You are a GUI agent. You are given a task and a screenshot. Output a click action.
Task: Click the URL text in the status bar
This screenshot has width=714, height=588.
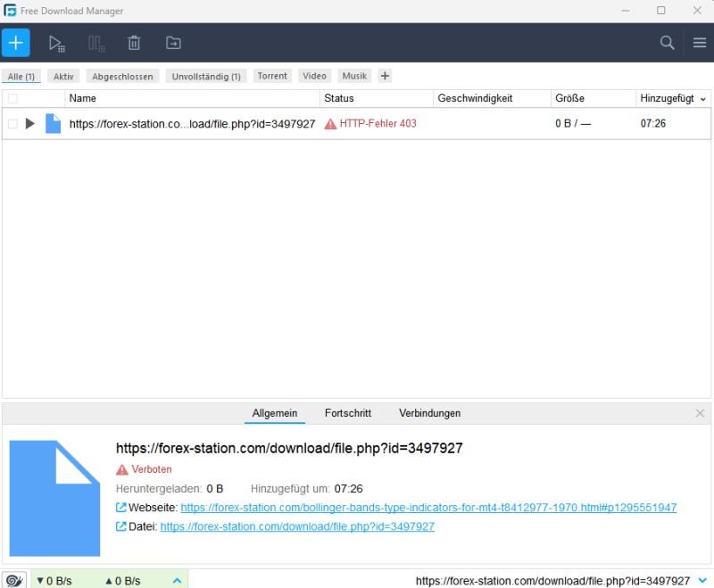pyautogui.click(x=552, y=581)
